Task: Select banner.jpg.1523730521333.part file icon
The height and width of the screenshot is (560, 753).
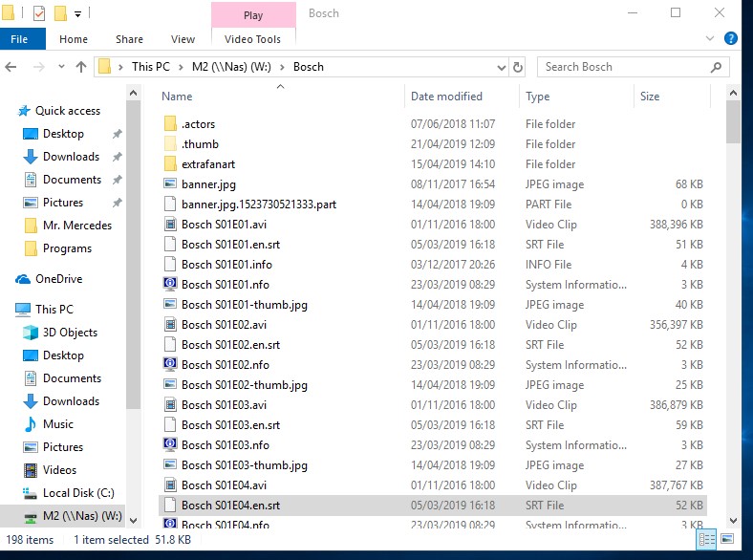Action: coord(170,205)
